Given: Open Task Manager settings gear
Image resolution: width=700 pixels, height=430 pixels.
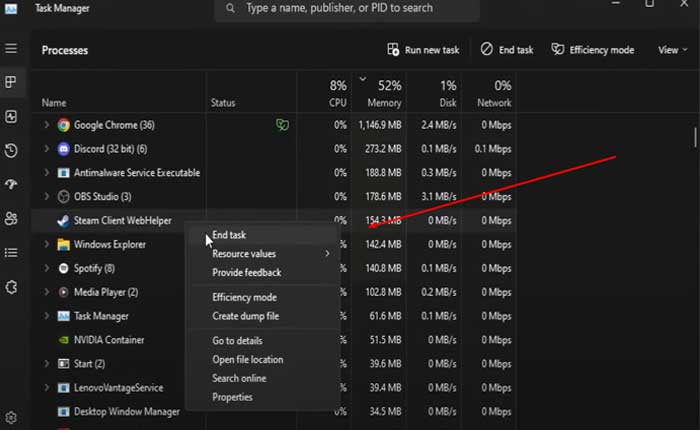Looking at the screenshot, I should [x=11, y=416].
